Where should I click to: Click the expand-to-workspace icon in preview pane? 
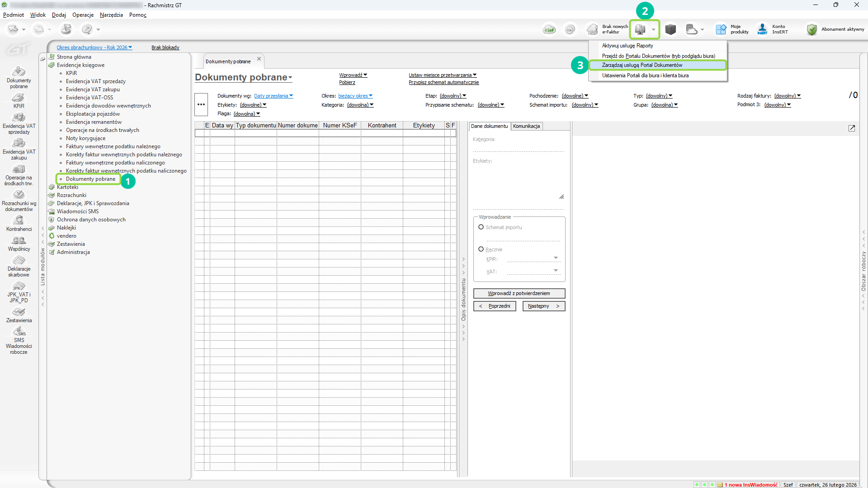852,128
